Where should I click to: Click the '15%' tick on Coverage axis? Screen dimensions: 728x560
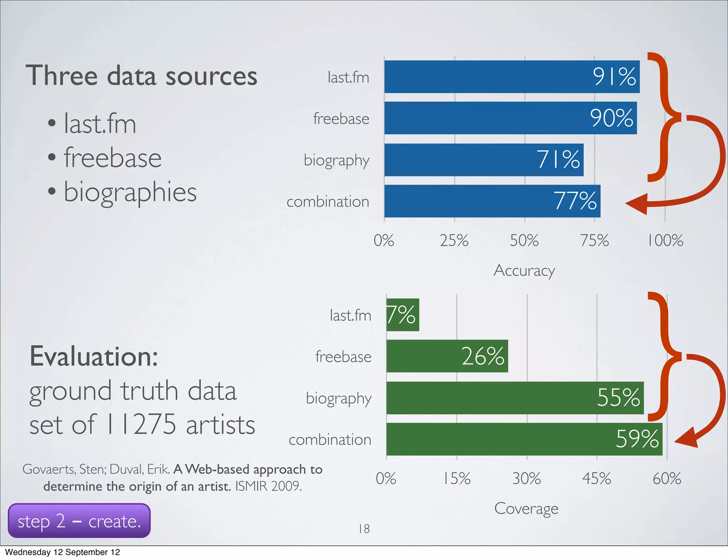[457, 479]
